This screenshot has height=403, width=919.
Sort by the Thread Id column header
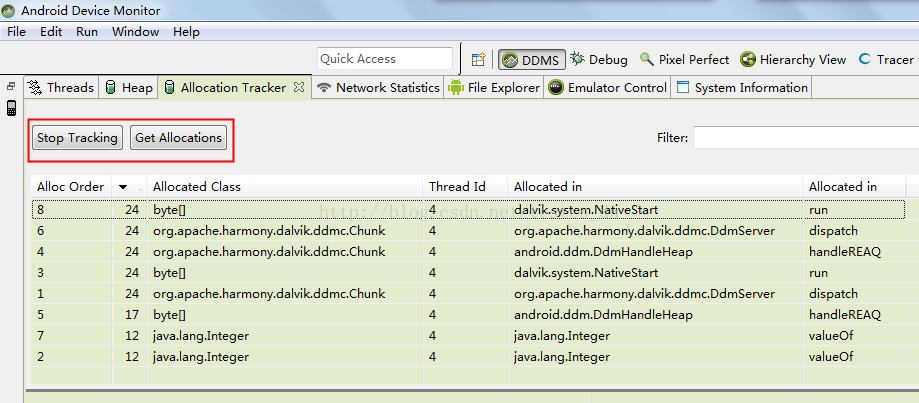coord(465,187)
